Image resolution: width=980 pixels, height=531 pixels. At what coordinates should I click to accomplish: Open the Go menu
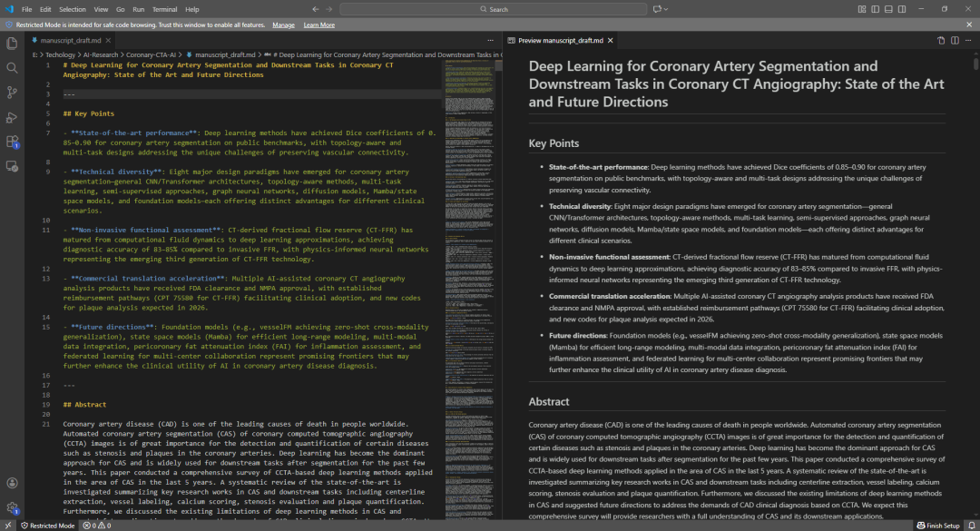coord(120,9)
